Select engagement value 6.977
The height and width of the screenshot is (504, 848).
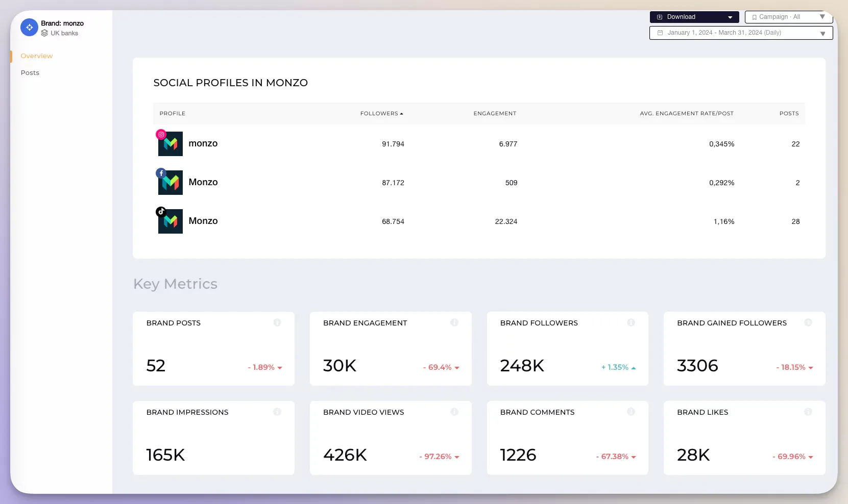508,144
